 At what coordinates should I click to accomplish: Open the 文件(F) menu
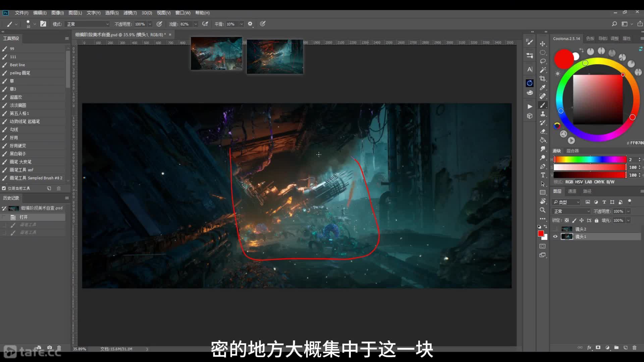tap(21, 13)
